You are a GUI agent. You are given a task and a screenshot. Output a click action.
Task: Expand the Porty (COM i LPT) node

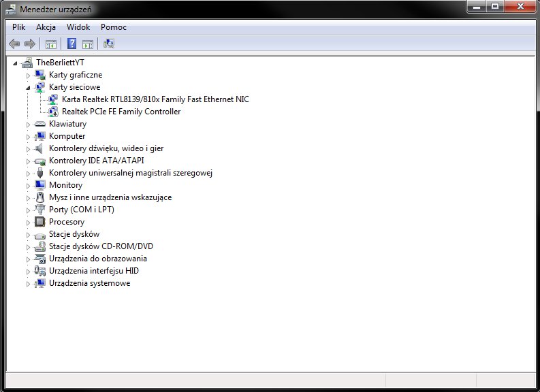28,210
